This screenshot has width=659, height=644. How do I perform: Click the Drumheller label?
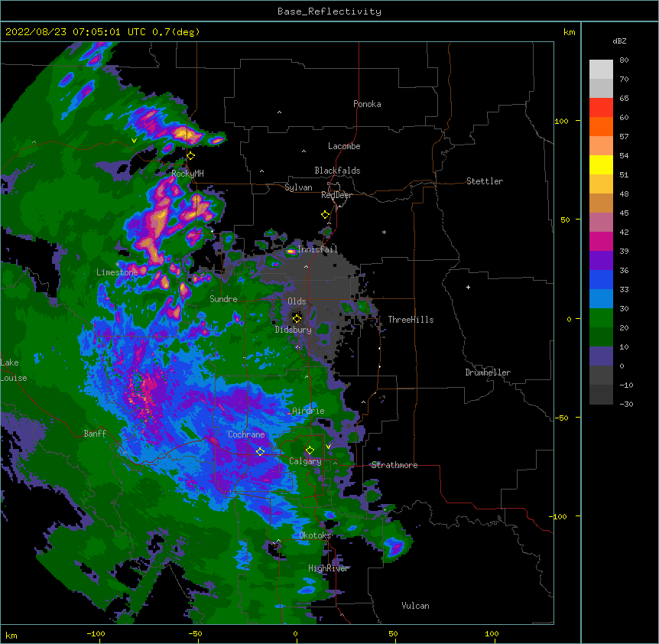488,372
